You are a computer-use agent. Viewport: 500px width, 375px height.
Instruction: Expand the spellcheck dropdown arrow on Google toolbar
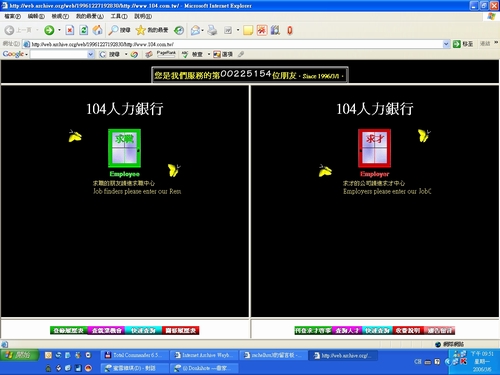click(x=209, y=54)
